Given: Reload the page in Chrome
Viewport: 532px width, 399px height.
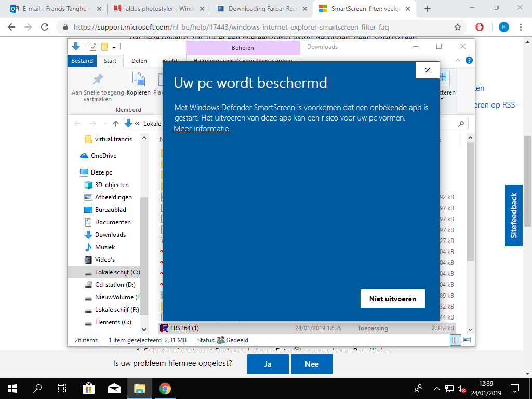Looking at the screenshot, I should (x=45, y=27).
